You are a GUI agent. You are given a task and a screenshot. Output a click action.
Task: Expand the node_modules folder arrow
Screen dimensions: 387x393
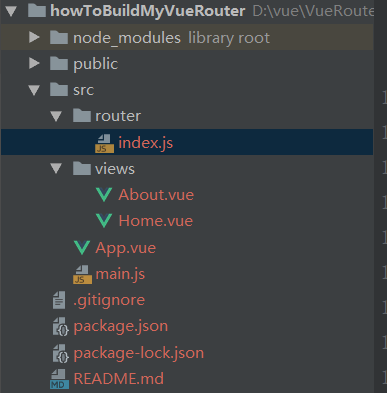pos(34,37)
